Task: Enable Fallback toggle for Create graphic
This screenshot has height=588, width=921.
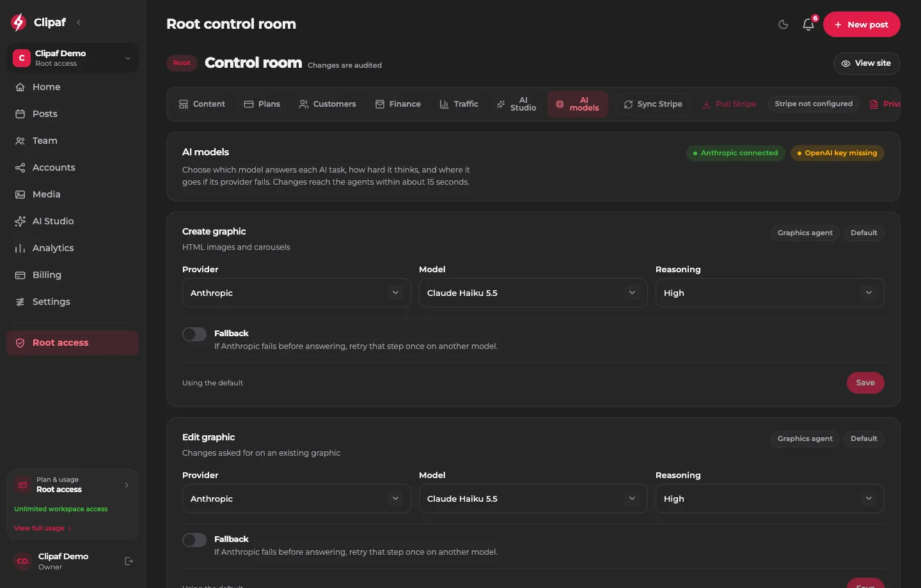Action: tap(194, 334)
